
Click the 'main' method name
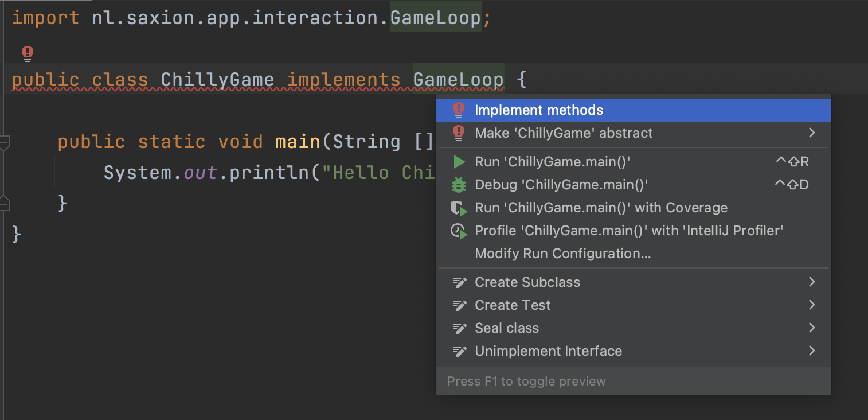298,142
